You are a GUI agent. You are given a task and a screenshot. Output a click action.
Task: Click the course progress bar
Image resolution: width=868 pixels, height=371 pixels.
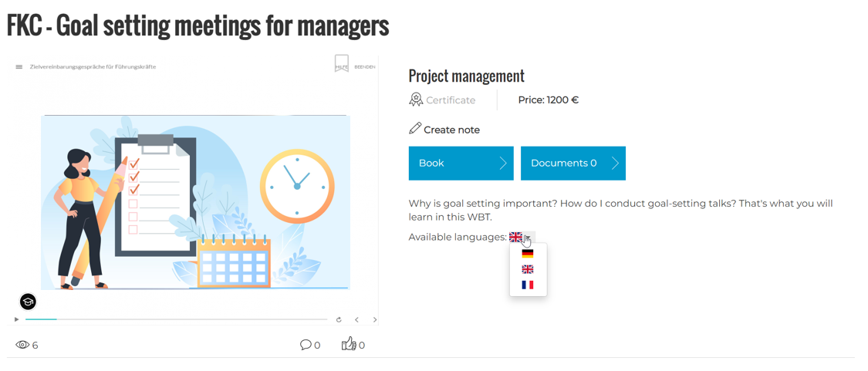[176, 319]
